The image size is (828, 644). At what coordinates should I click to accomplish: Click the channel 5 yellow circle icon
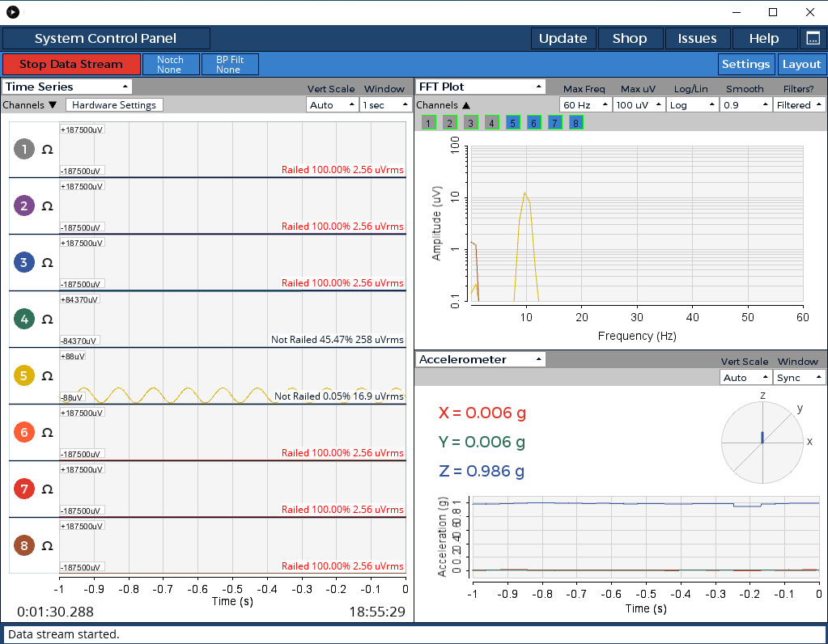(x=24, y=375)
